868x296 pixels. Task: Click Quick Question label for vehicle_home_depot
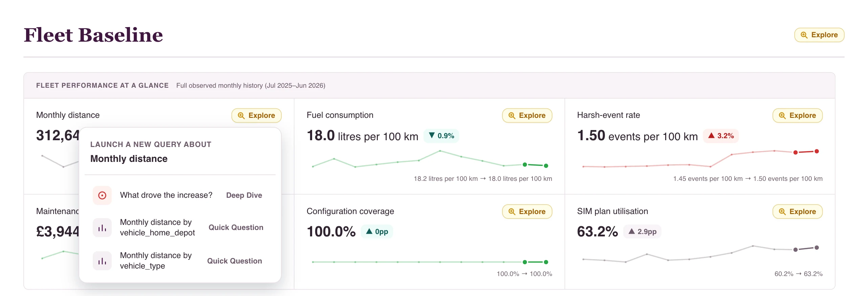(x=236, y=228)
